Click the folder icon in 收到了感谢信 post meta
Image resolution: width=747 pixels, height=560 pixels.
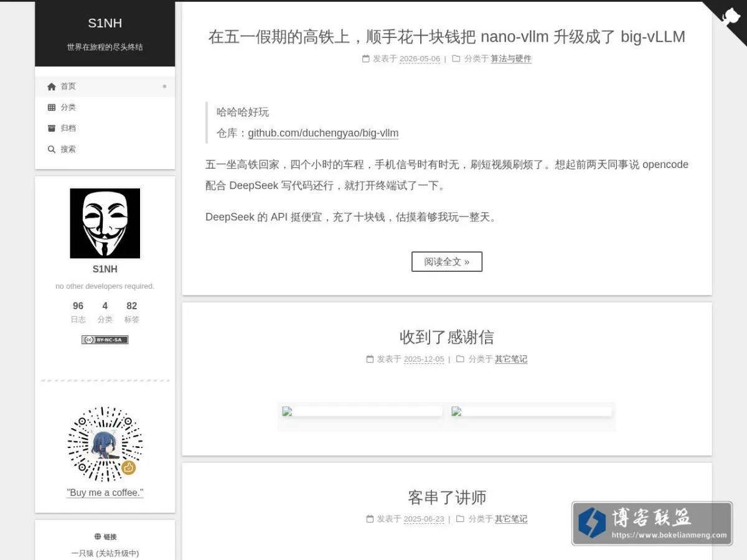461,359
